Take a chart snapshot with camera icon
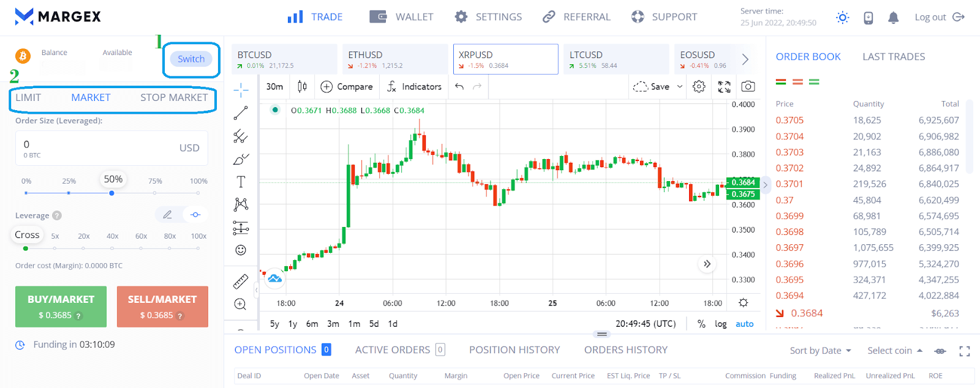980x388 pixels. tap(748, 86)
